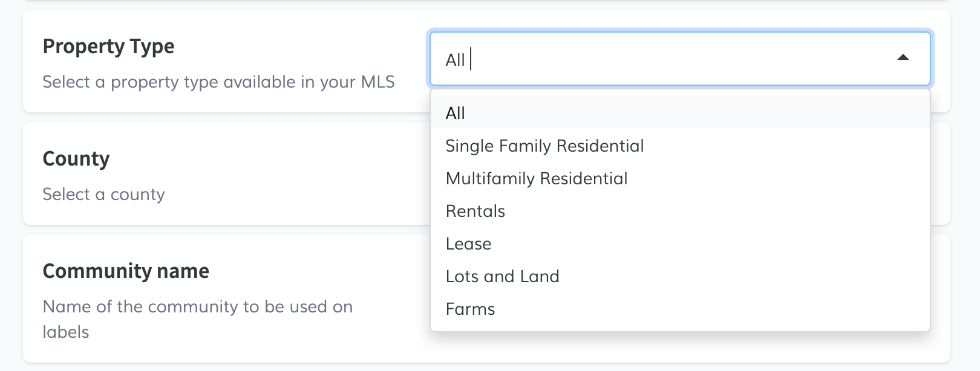
Task: Click empty area right of Farms option
Action: click(x=726, y=309)
